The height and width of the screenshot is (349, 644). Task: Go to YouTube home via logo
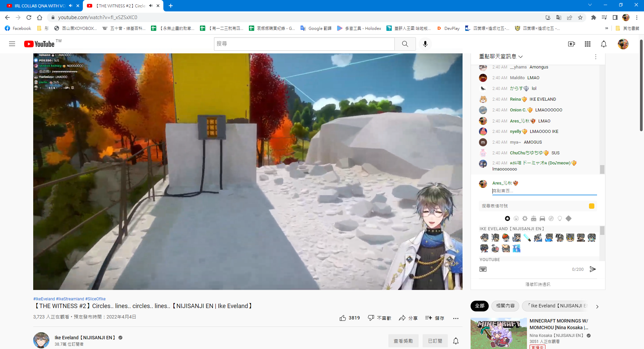point(39,44)
